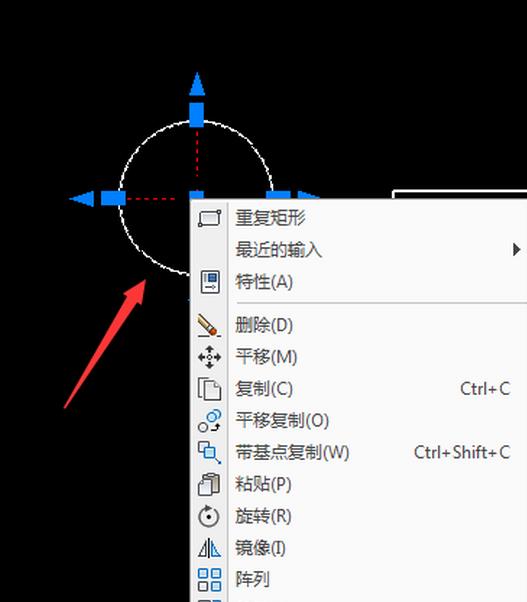This screenshot has height=602, width=527.
Task: Click the Copy (复制) pages icon
Action: pos(209,389)
